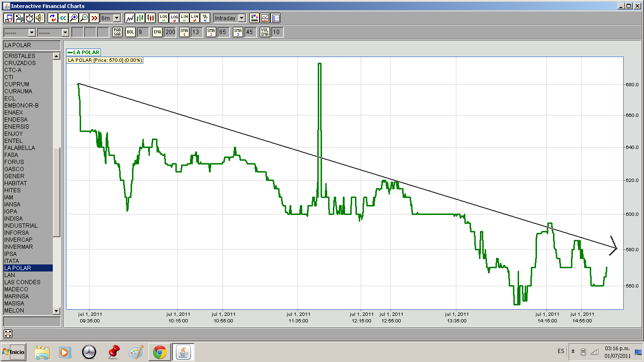Click the zoom out magnifier icon
The image size is (644, 362).
pyautogui.click(x=84, y=18)
